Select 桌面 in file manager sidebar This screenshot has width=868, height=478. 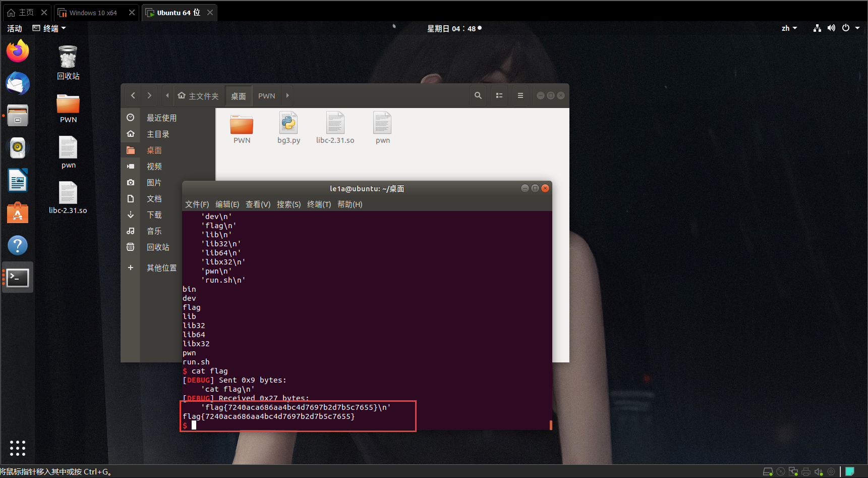pyautogui.click(x=168, y=150)
